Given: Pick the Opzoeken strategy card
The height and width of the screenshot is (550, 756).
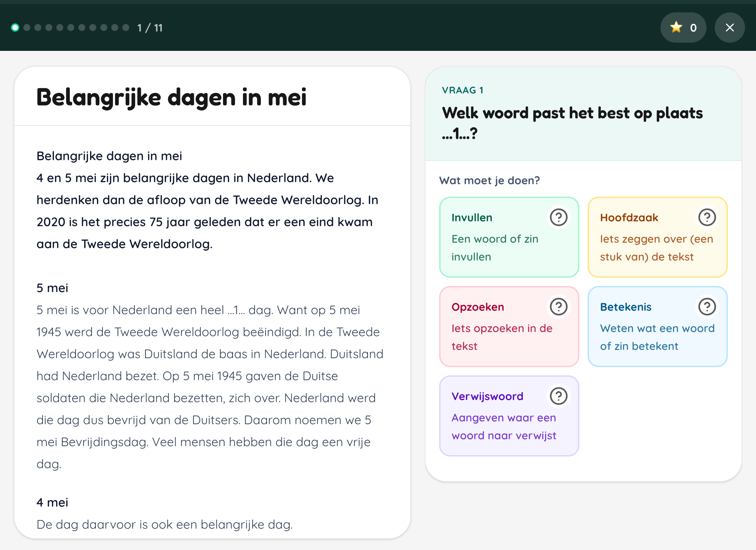Looking at the screenshot, I should click(509, 327).
